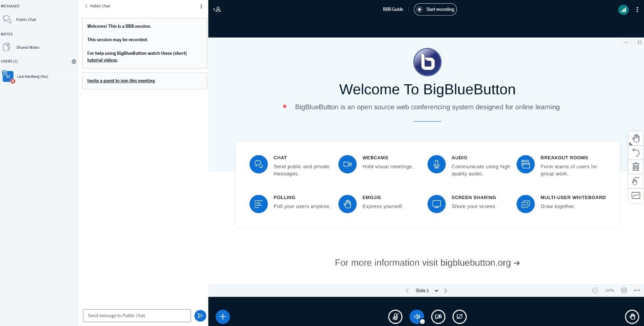
Task: Click the Welcome To BigBlueButton heading
Action: (x=427, y=89)
